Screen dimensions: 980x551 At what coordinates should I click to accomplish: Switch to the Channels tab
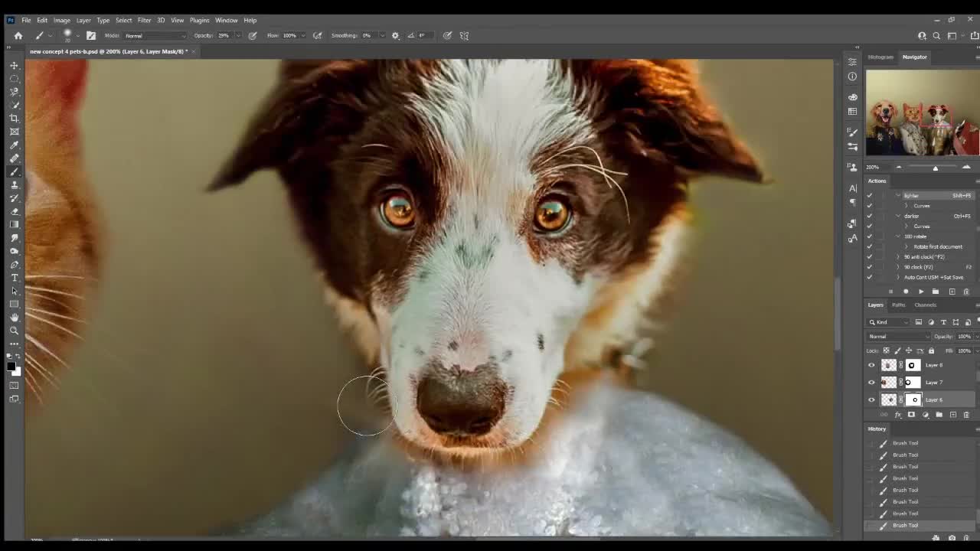tap(925, 305)
